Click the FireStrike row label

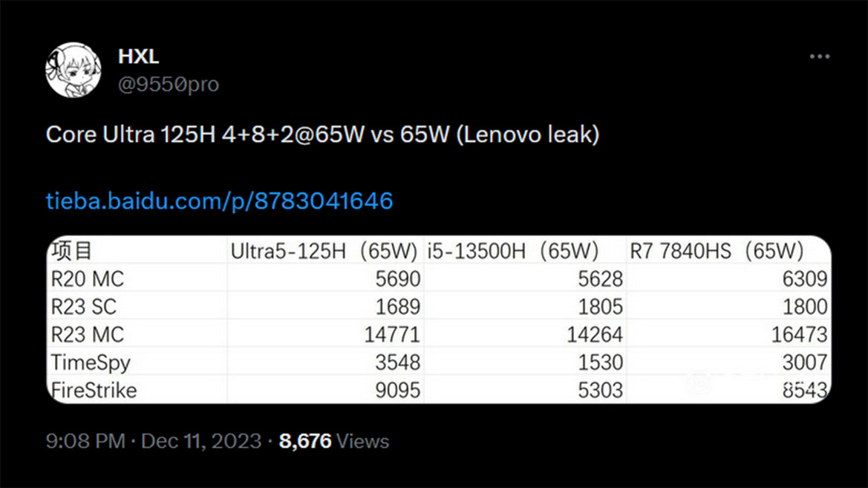click(x=94, y=391)
